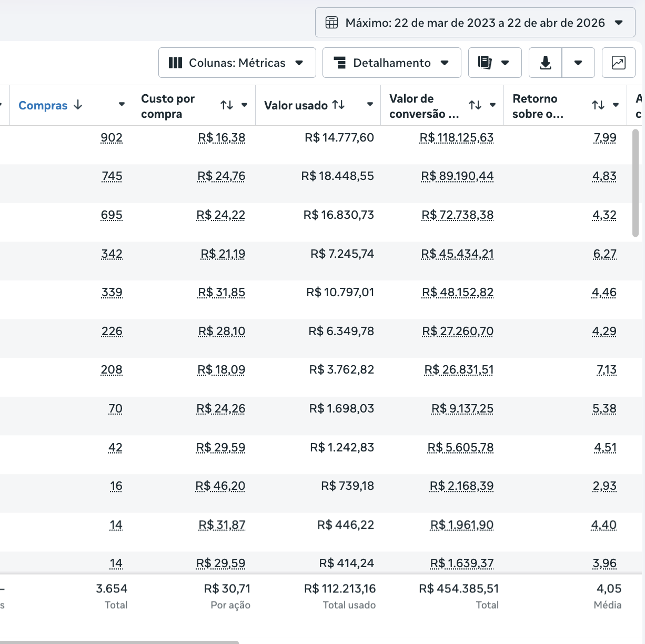Viewport: 645px width, 644px height.
Task: Click the reports icon button
Action: (x=485, y=63)
